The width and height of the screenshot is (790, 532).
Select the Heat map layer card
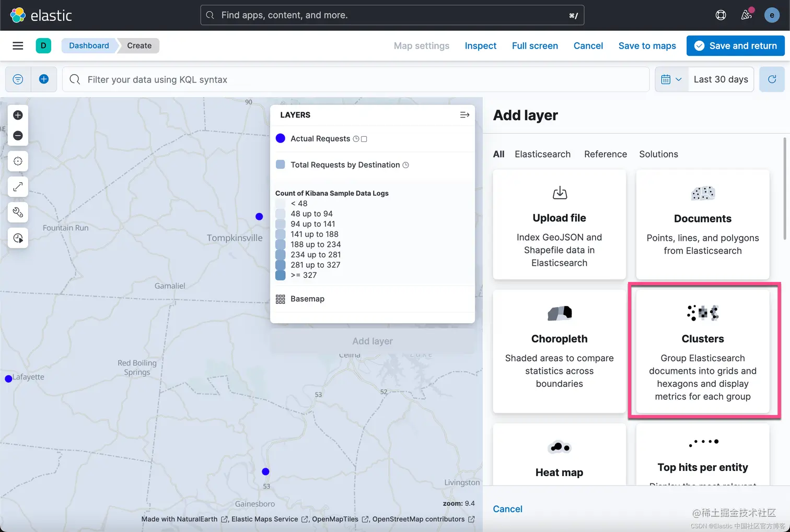560,454
